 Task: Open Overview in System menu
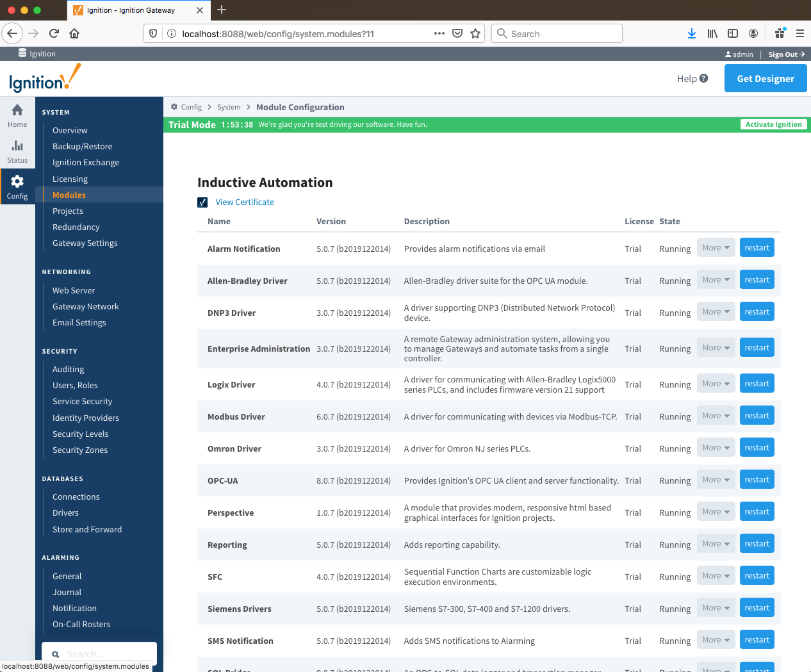click(x=70, y=130)
